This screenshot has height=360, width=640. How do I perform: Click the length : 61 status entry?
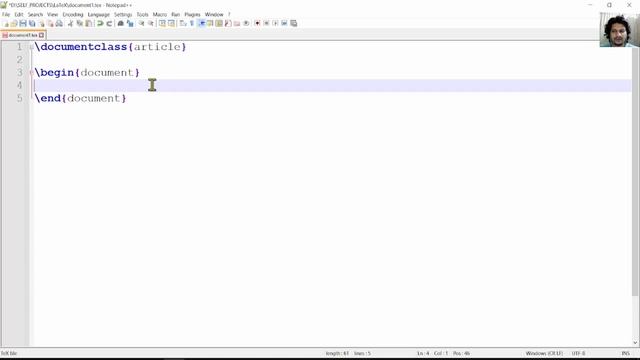tap(337, 353)
